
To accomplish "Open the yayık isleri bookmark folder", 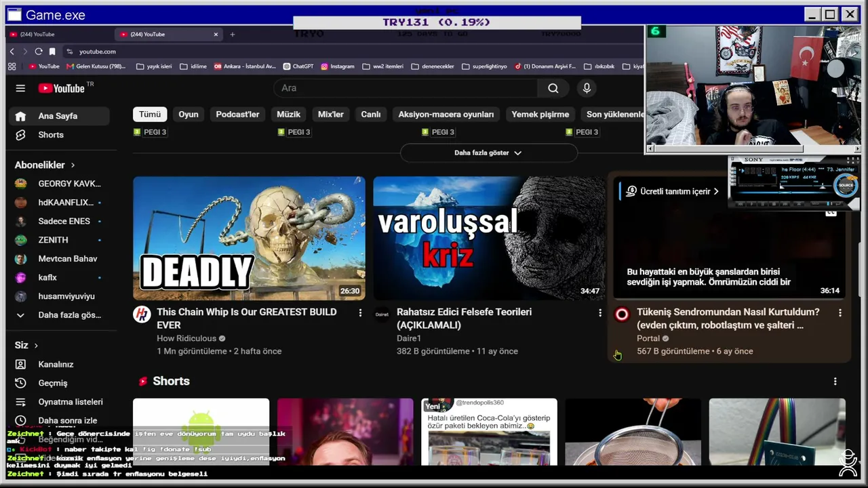I will 154,66.
